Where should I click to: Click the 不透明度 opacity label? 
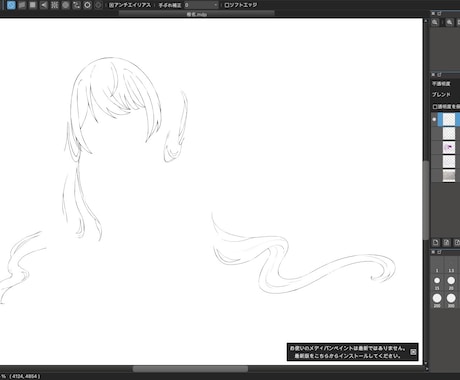(x=441, y=84)
